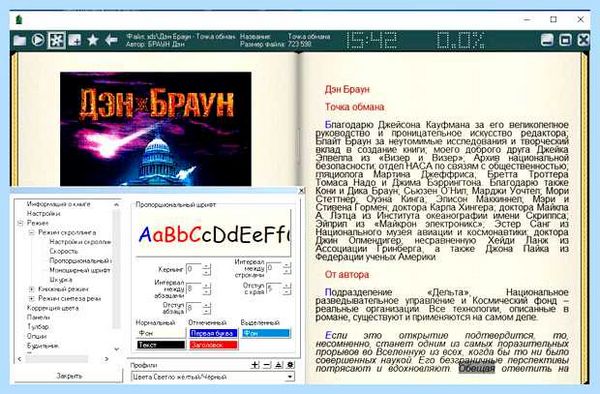This screenshot has width=600, height=394.
Task: Click the Дэн Браун book cover image
Action: 156,129
